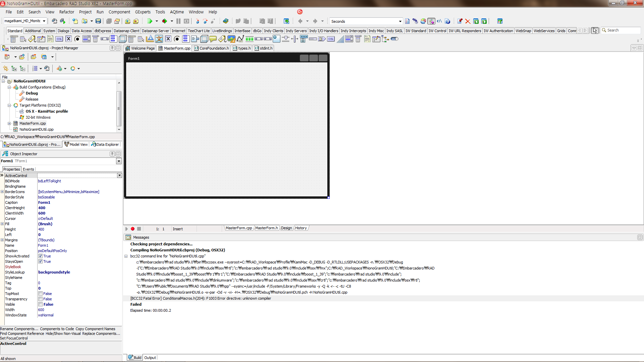
Task: Click the red X delete icon in toolbar
Action: point(468,21)
